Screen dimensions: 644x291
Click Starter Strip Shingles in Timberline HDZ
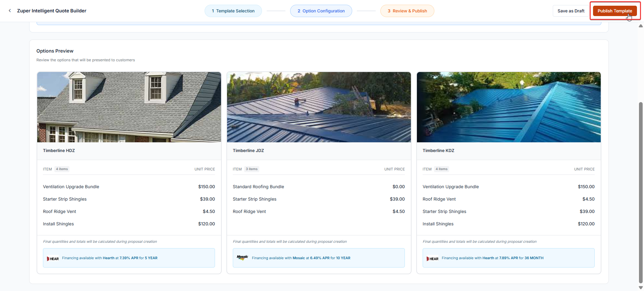65,199
